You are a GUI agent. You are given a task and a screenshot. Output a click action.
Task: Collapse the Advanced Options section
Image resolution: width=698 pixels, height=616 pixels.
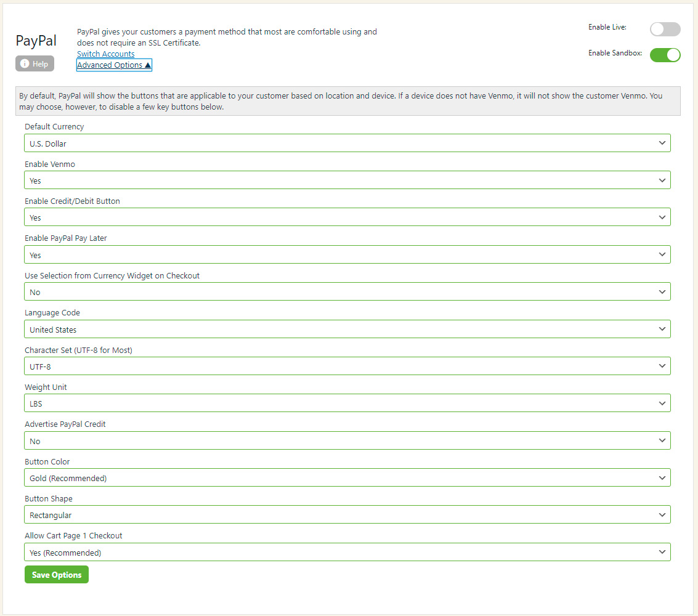pyautogui.click(x=114, y=65)
